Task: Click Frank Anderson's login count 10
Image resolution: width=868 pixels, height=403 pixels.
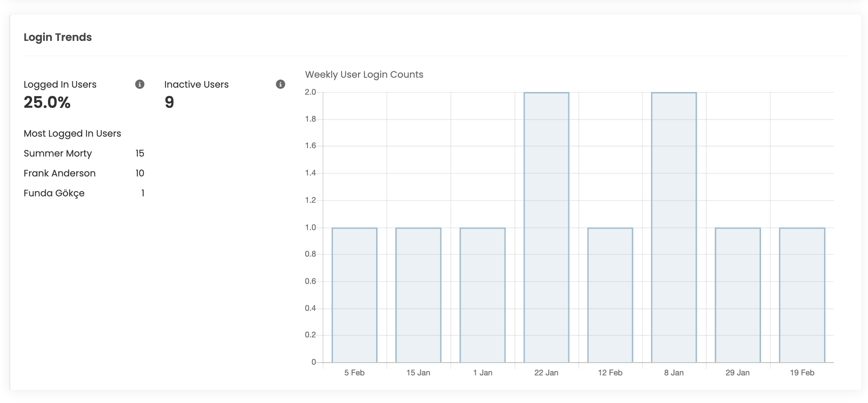Action: (139, 174)
